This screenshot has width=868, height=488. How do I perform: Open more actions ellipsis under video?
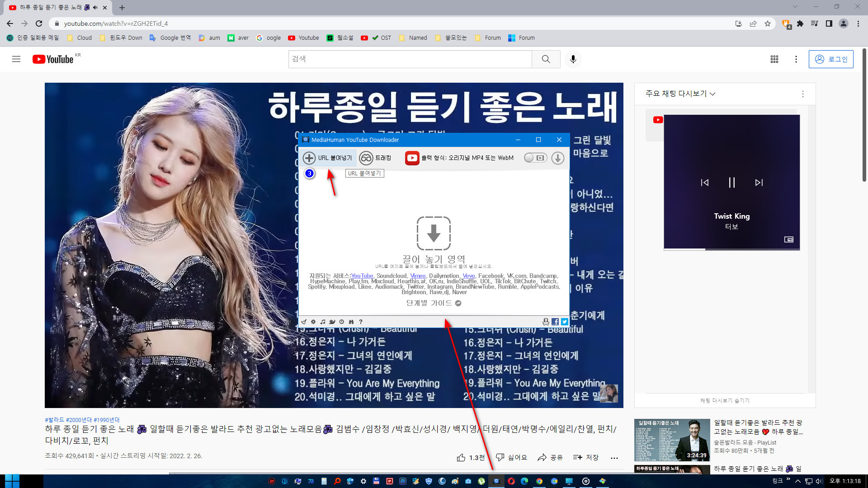pos(614,458)
